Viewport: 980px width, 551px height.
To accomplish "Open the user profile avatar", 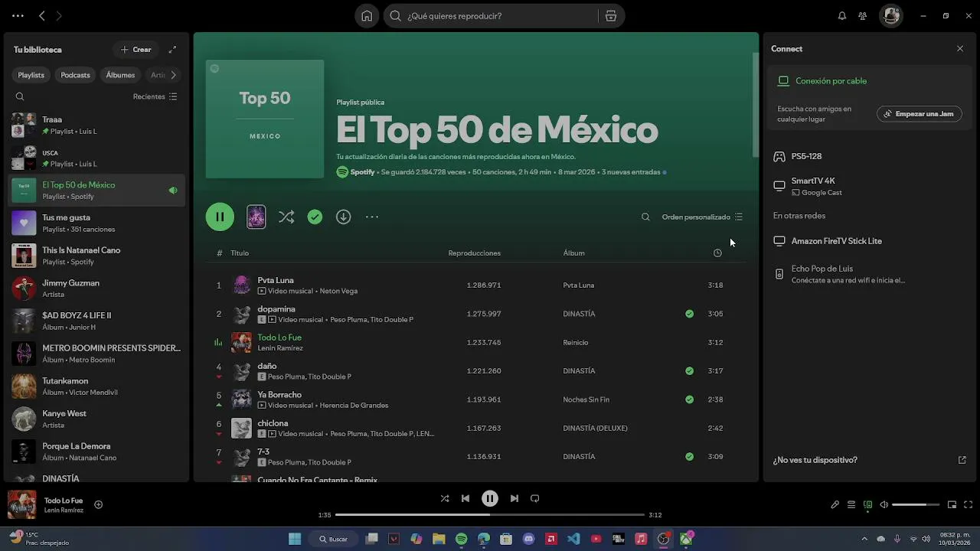I will point(890,16).
